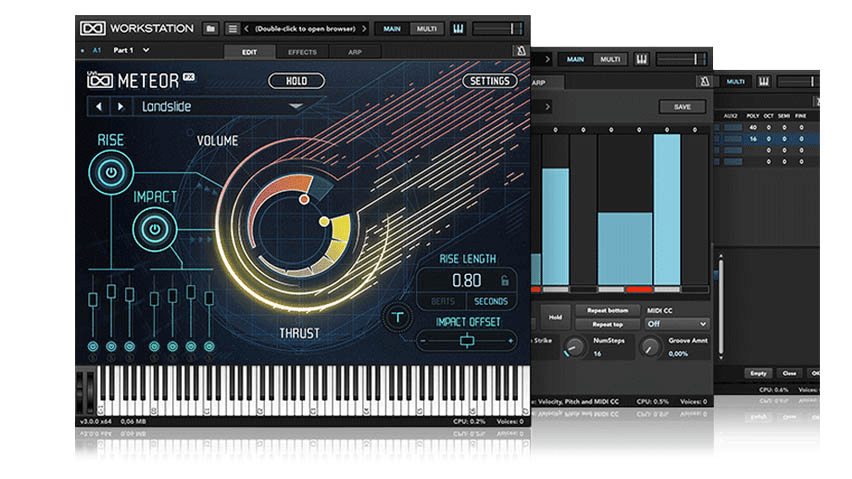Open the MIDI CC Off dropdown

click(x=676, y=324)
